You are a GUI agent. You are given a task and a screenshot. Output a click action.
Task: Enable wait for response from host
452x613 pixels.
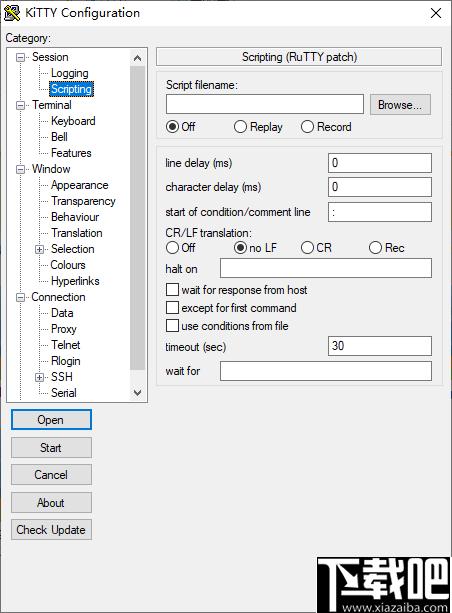tap(172, 290)
